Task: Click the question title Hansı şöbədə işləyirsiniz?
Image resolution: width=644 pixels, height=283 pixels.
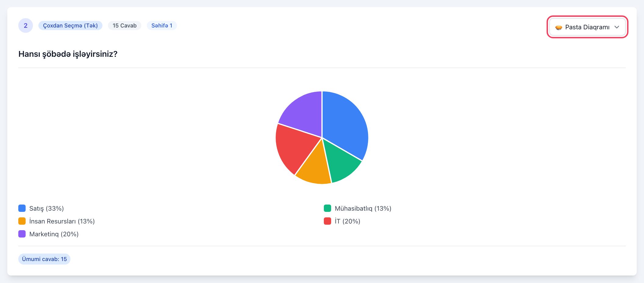Action: coord(68,54)
